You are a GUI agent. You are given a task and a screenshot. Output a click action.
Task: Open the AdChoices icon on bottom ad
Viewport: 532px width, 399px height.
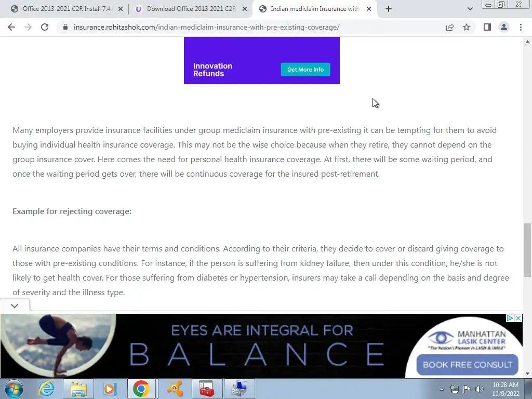point(510,318)
